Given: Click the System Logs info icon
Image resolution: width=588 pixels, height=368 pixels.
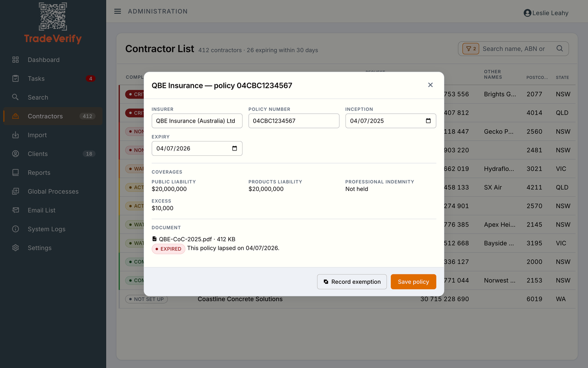Looking at the screenshot, I should click(x=16, y=229).
